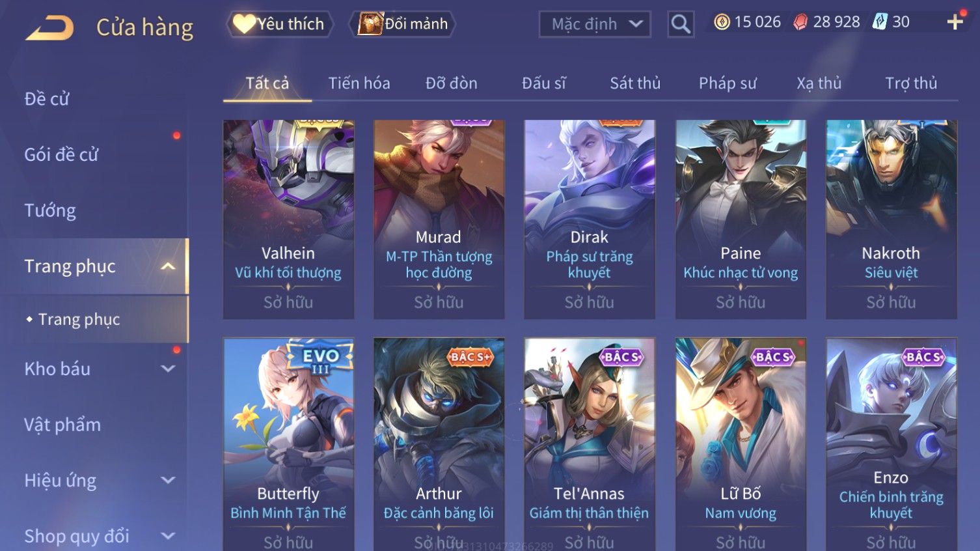
Task: Expand the Hiệu ứng section
Action: [168, 481]
